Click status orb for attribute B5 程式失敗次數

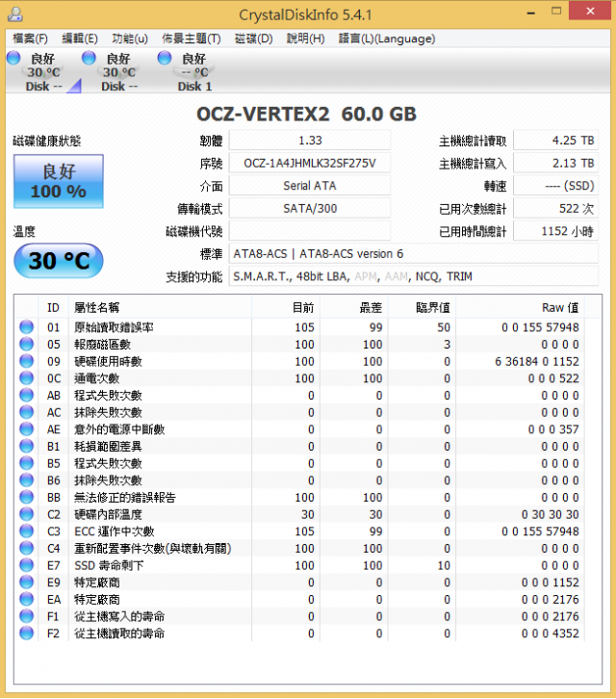click(x=26, y=463)
